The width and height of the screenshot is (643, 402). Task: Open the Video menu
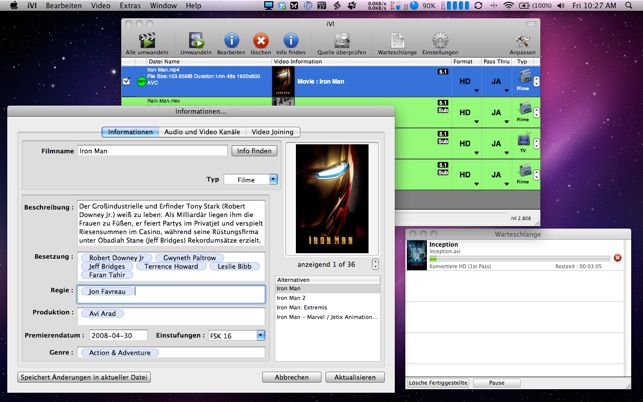(x=100, y=5)
